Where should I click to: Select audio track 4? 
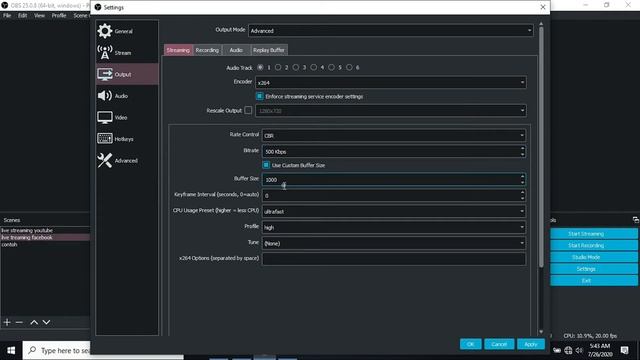tap(313, 67)
